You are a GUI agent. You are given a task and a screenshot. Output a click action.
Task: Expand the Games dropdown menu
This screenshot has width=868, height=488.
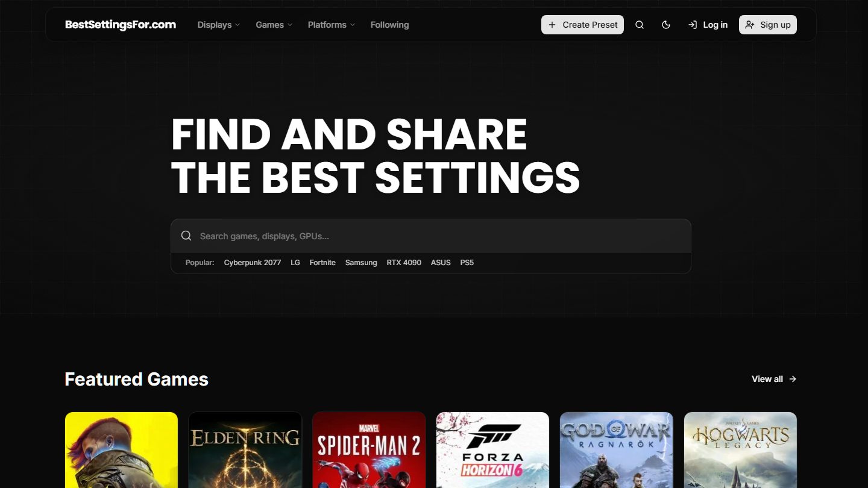(274, 25)
